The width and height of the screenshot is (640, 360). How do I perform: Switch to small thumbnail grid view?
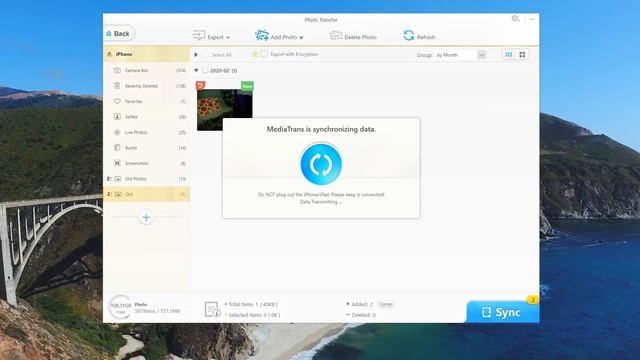pyautogui.click(x=509, y=55)
